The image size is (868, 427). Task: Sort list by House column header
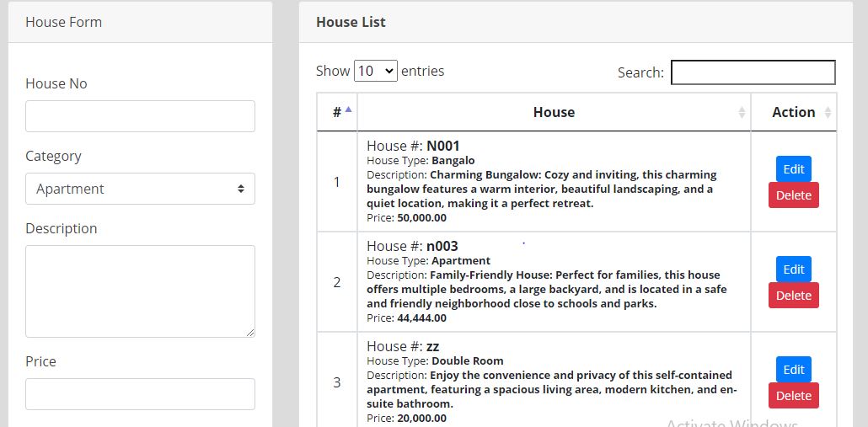(x=554, y=112)
